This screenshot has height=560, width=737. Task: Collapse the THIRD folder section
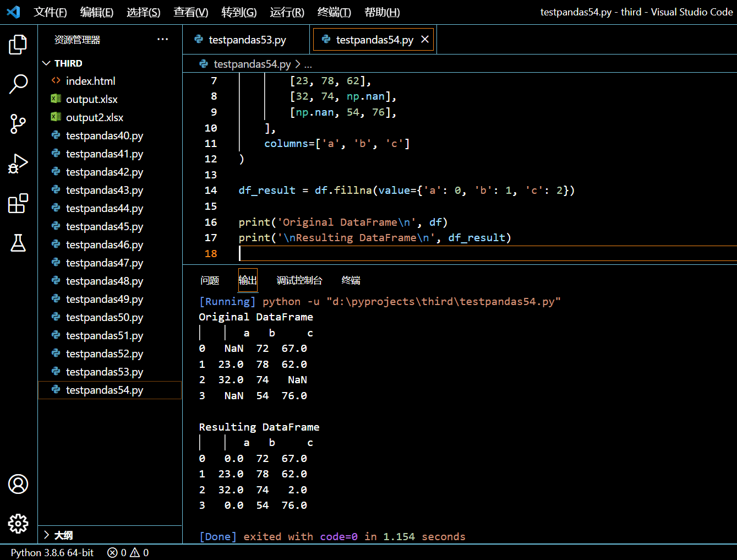(46, 63)
